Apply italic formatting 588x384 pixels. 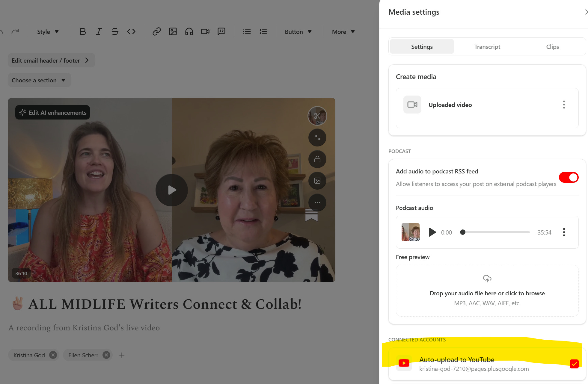[x=99, y=32]
